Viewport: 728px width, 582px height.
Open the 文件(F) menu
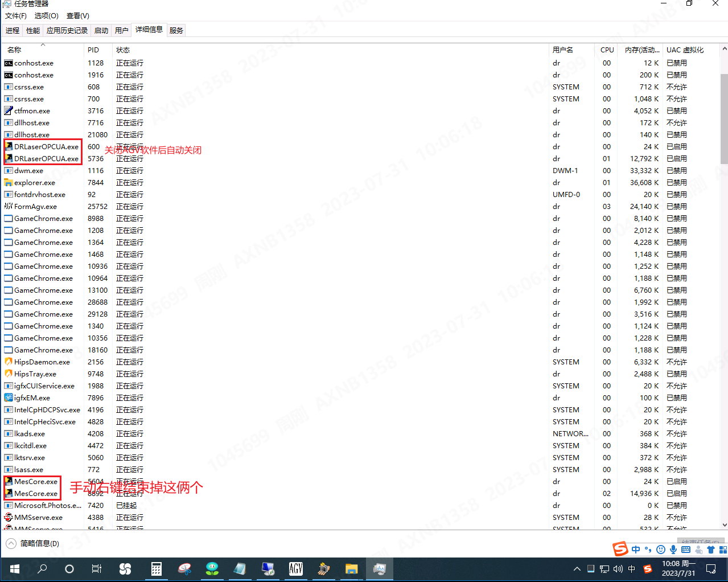[16, 16]
